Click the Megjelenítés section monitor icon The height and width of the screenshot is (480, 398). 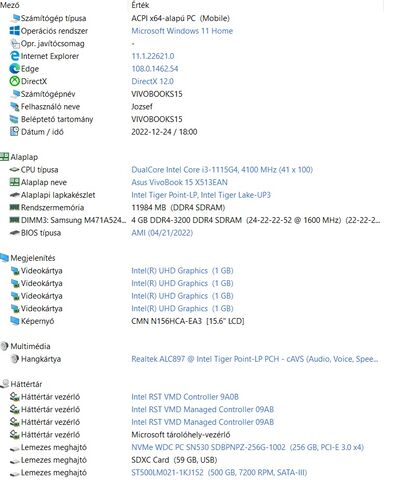point(4,258)
